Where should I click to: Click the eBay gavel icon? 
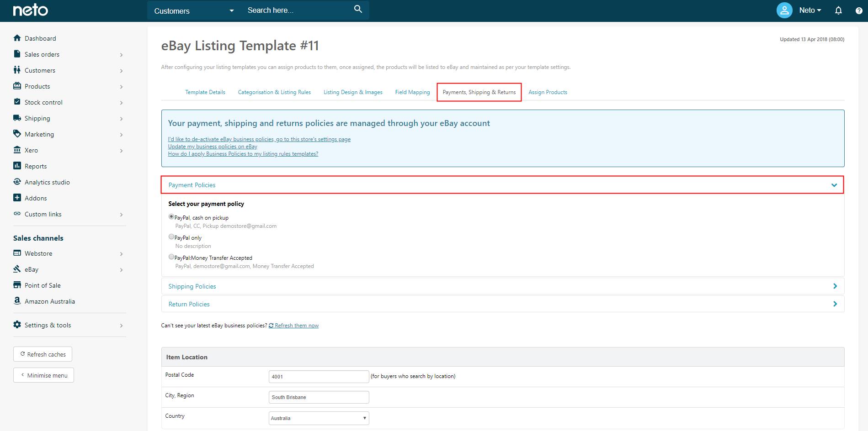click(17, 269)
